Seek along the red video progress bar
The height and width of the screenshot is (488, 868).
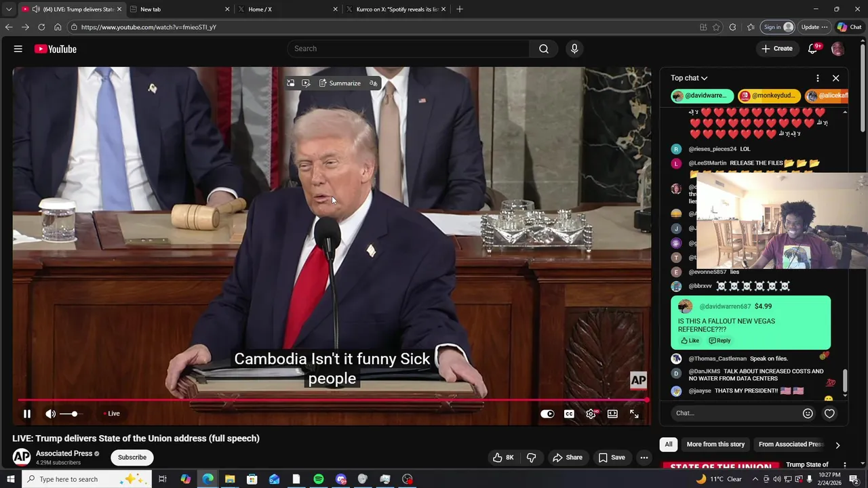point(332,400)
